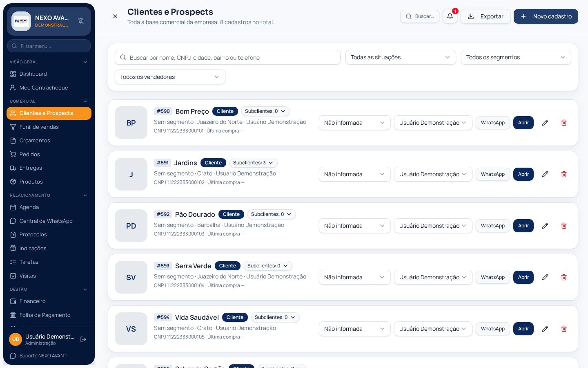588x368 pixels.
Task: Edit Serra Verde with pencil icon
Action: [545, 277]
